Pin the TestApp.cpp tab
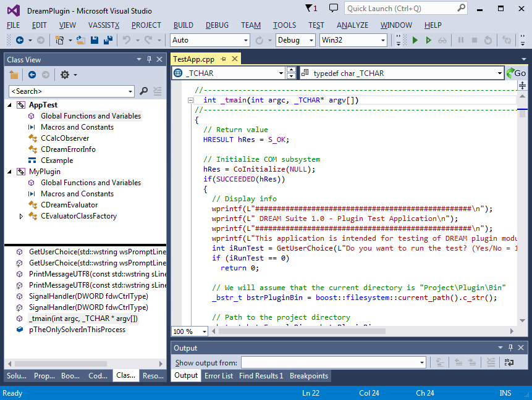Screen dimensions: 532x400 point(223,59)
